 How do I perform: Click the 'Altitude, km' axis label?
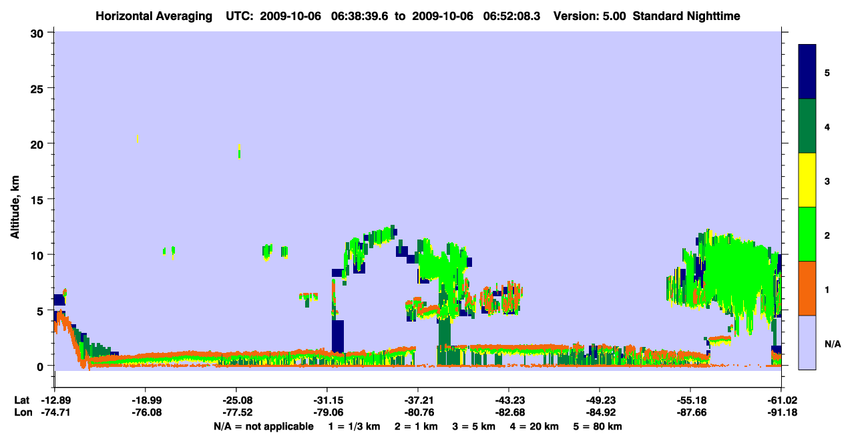[x=15, y=207]
